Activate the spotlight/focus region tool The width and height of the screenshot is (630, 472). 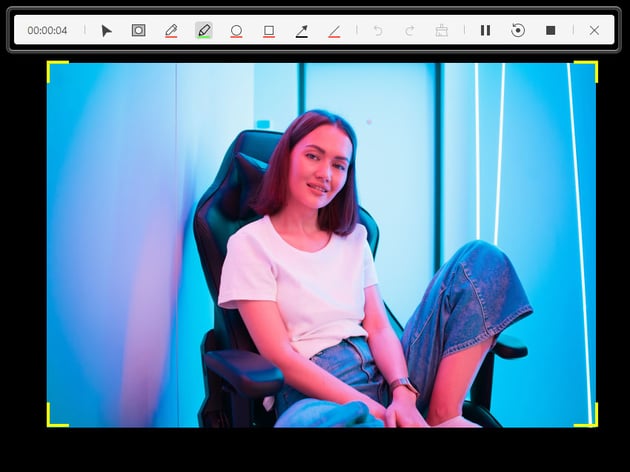[x=138, y=30]
